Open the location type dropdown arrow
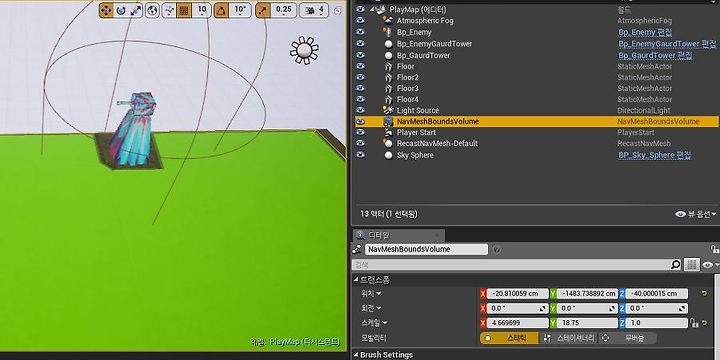720x360 pixels. pyautogui.click(x=379, y=294)
